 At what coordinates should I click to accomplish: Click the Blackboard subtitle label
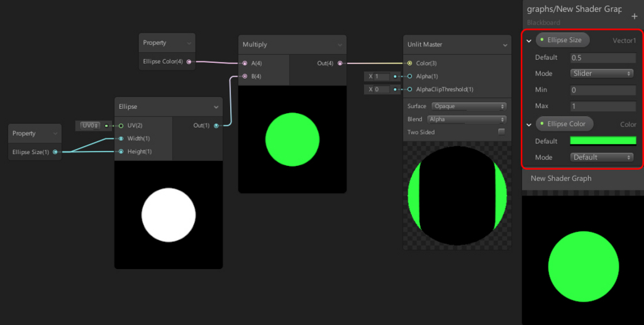pyautogui.click(x=543, y=23)
